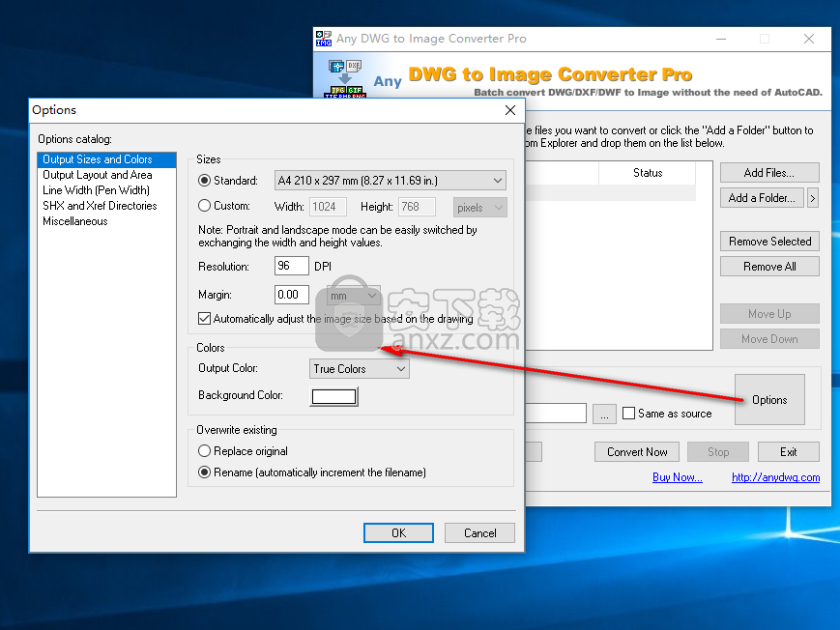Click Add Files button
This screenshot has width=840, height=630.
769,173
